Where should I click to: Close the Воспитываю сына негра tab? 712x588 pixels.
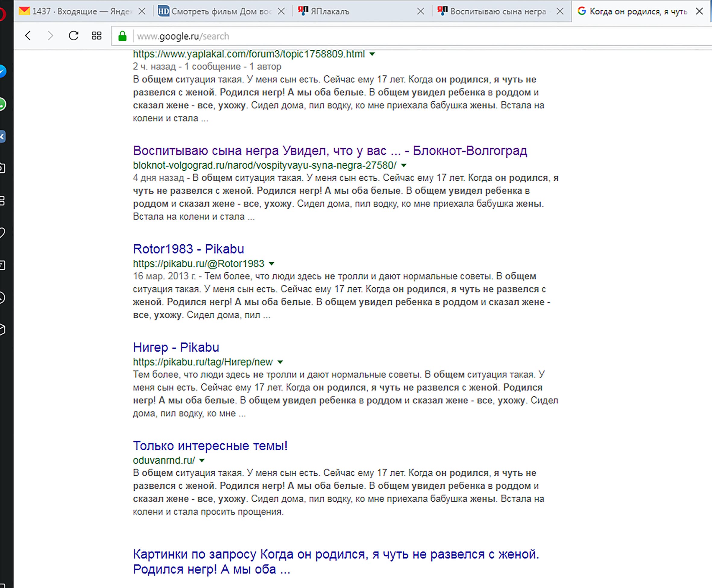click(x=560, y=11)
